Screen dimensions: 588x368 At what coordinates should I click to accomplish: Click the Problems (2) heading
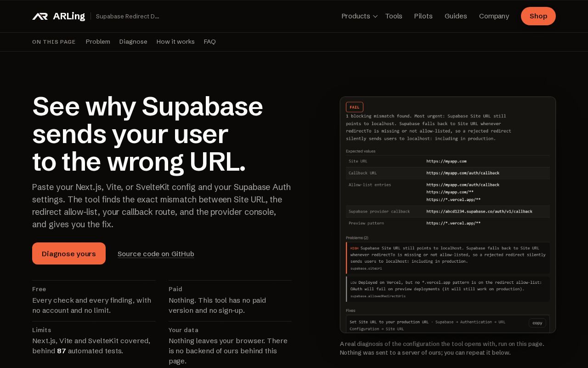coord(357,238)
